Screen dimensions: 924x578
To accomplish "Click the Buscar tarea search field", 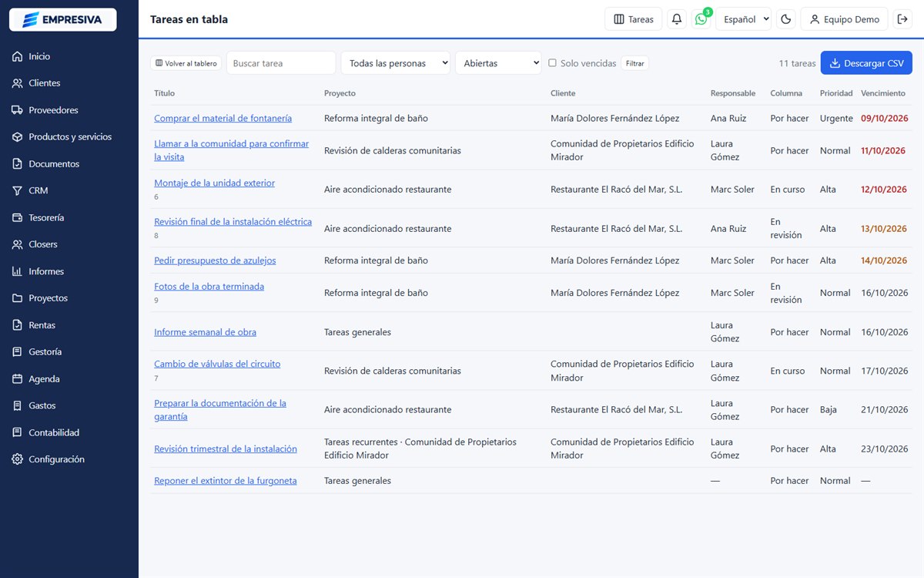I will pos(281,63).
